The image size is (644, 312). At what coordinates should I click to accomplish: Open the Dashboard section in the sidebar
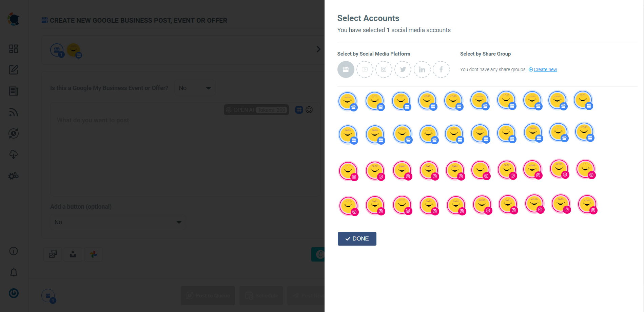(14, 49)
